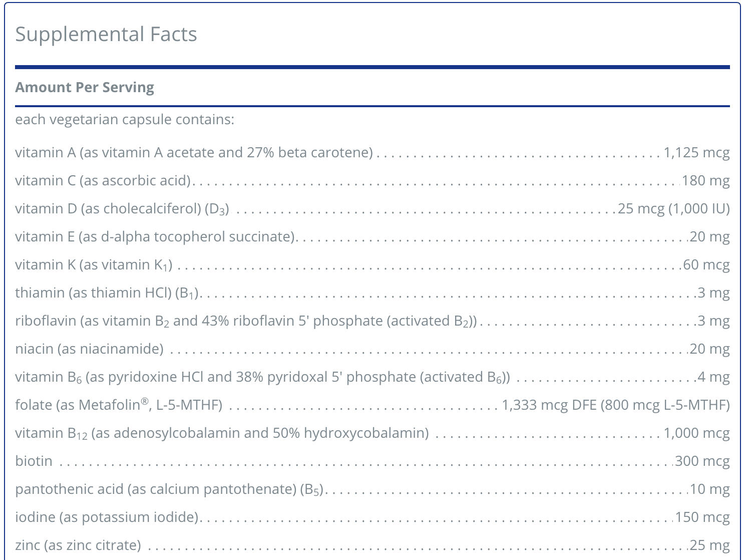Click the zinc as zinc citrate row
746x560 pixels.
point(372,545)
